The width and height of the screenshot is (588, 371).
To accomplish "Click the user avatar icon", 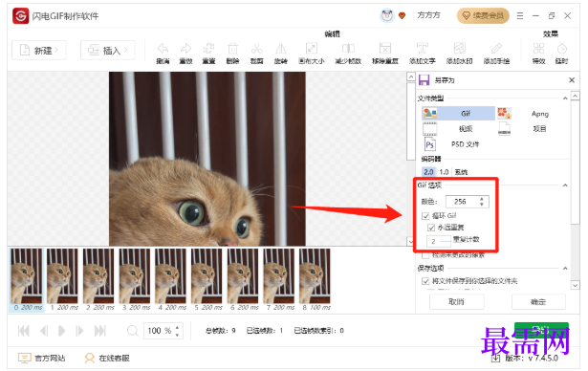I will 387,15.
